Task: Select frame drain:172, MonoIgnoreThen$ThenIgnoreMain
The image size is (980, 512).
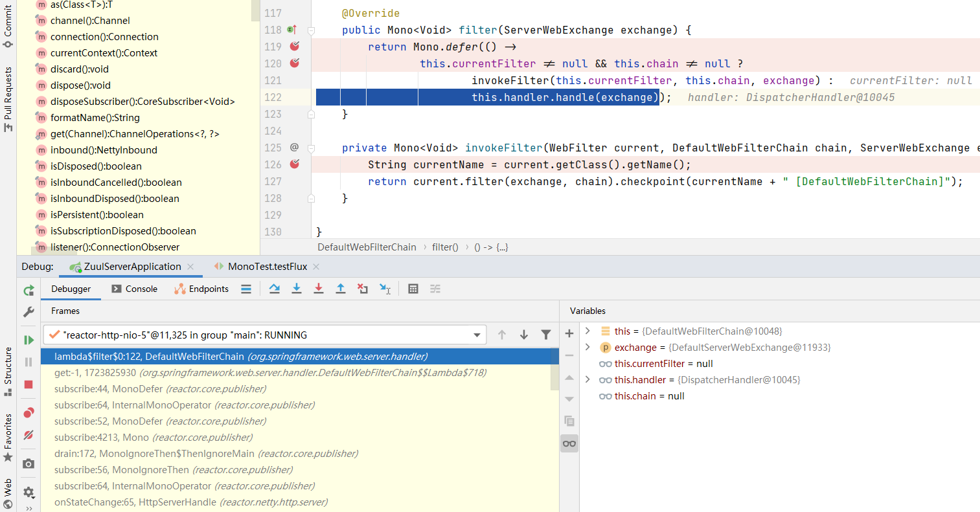Action: 295,453
